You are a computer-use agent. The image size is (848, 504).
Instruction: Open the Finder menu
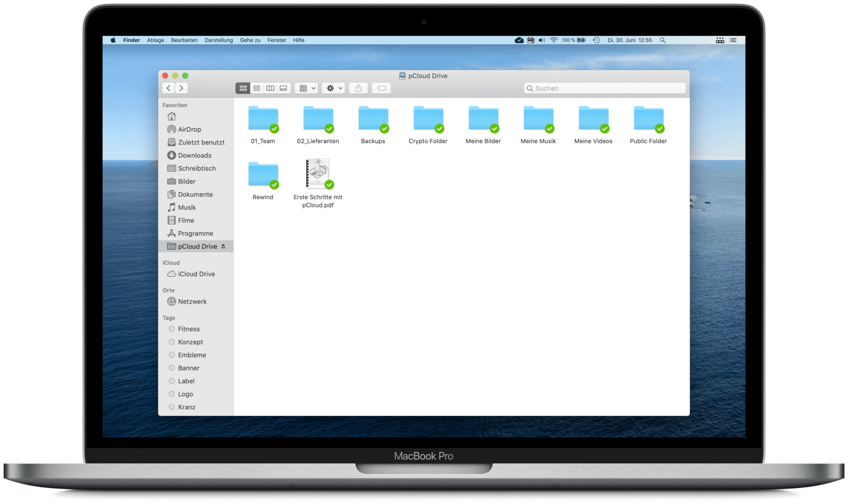(132, 40)
